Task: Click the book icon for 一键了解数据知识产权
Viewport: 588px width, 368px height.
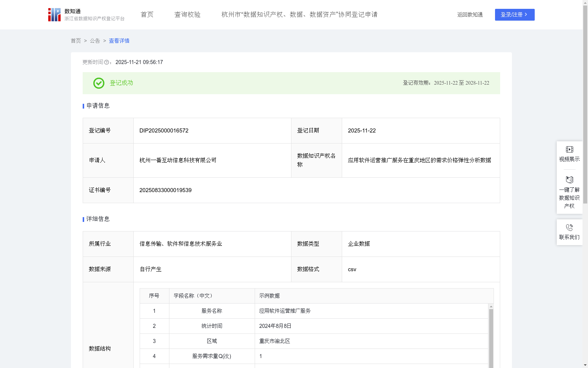Action: 569,180
